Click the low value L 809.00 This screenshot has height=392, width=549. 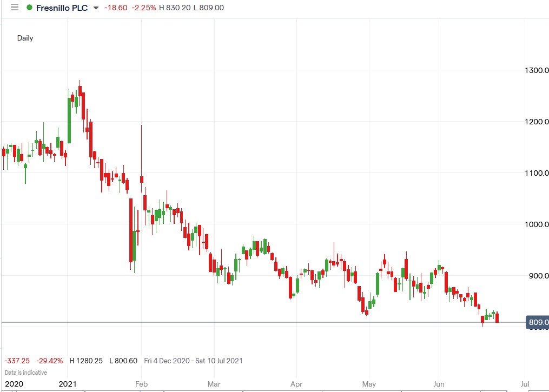tap(210, 8)
